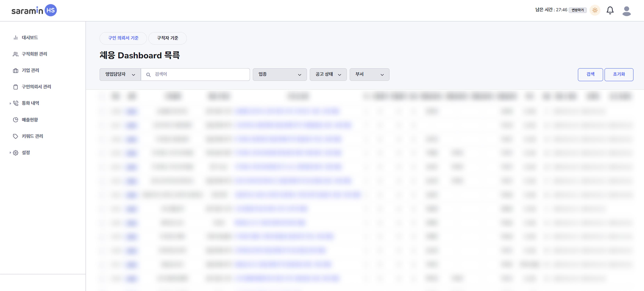Switch to 구직자 기준 tab

point(167,38)
